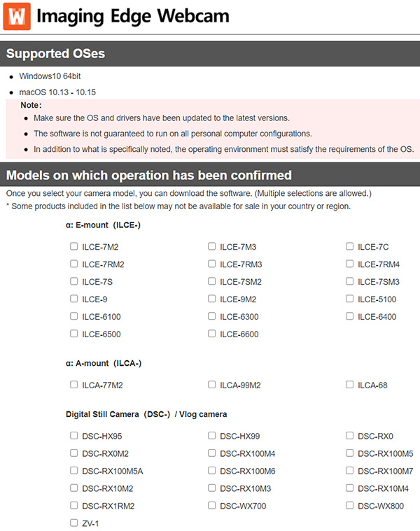The image size is (420, 531).
Task: Click the orange Imaging Edge Webcam logo icon
Action: pos(17,16)
